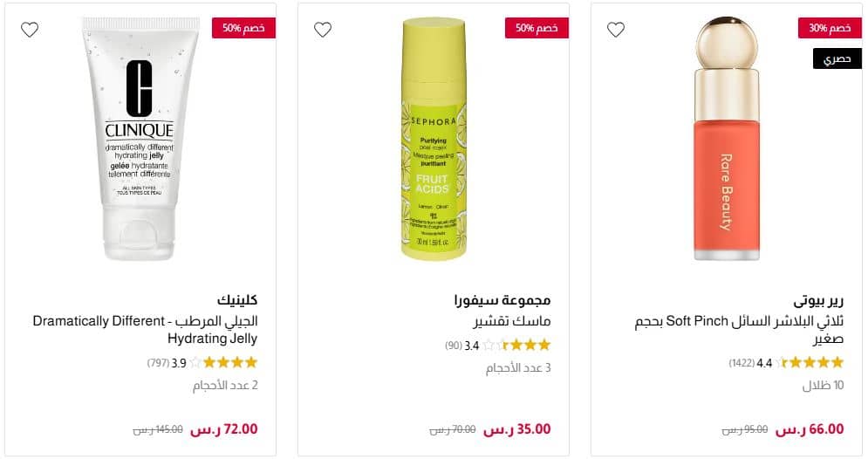Click the حصري exclusive badge
The height and width of the screenshot is (459, 868).
tap(837, 58)
